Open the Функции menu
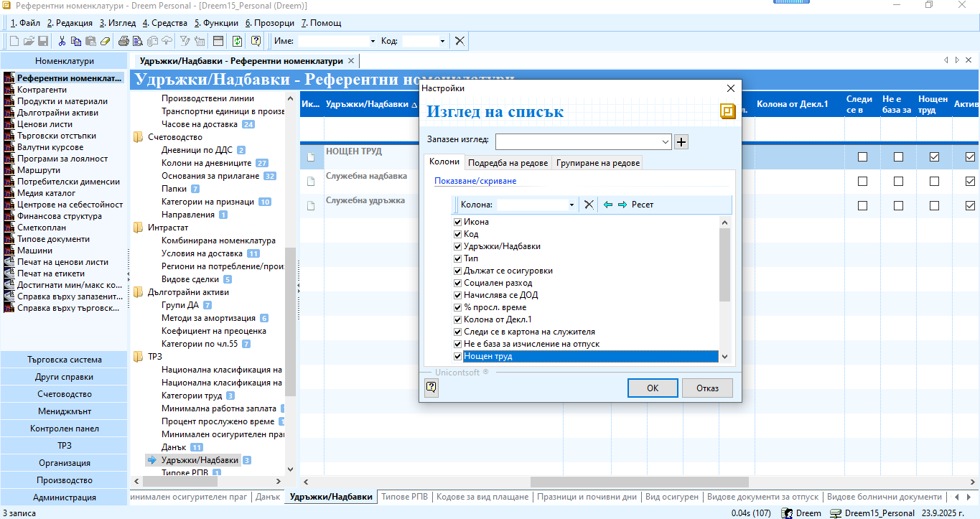980x519 pixels. coord(215,23)
